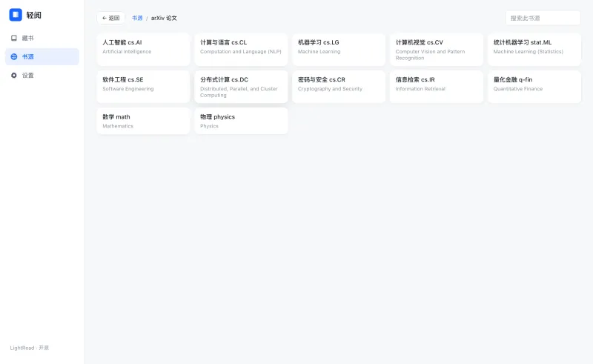Screen dimensions: 593x364
Task: Click the 书源 breadcrumb link
Action: coord(137,18)
